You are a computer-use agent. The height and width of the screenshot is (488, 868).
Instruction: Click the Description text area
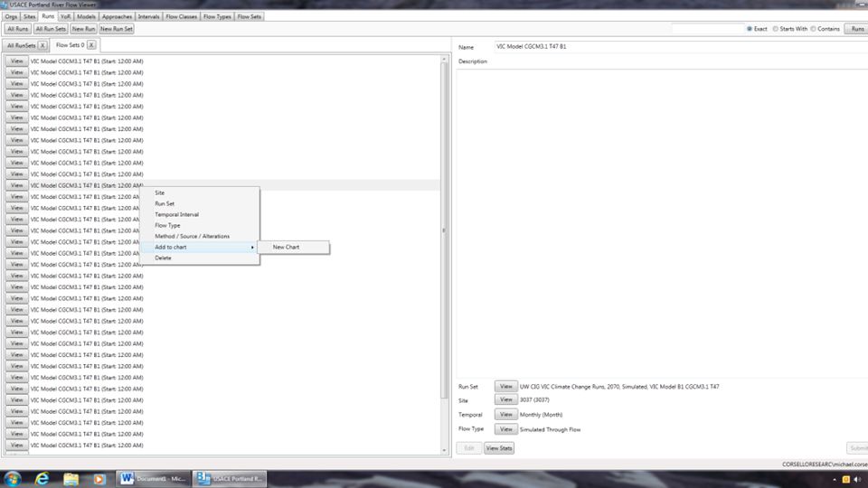pos(662,221)
